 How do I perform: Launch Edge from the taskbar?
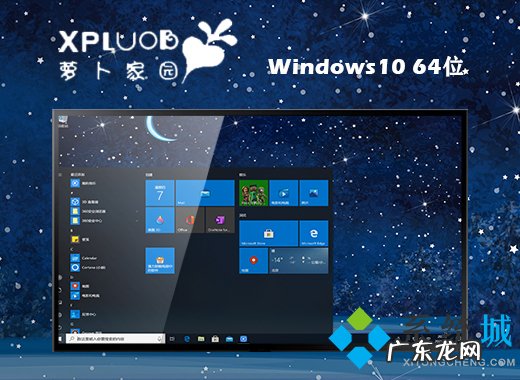[x=187, y=339]
